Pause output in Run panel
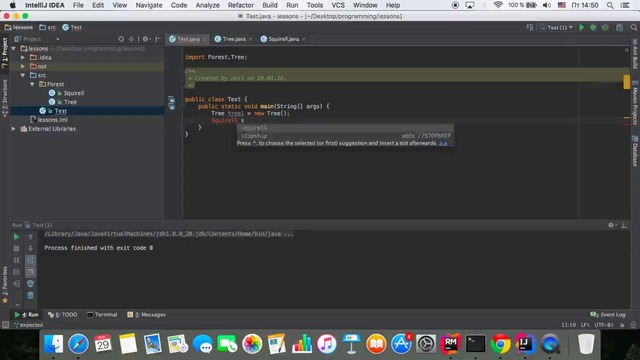The width and height of the screenshot is (640, 360). pyautogui.click(x=16, y=260)
